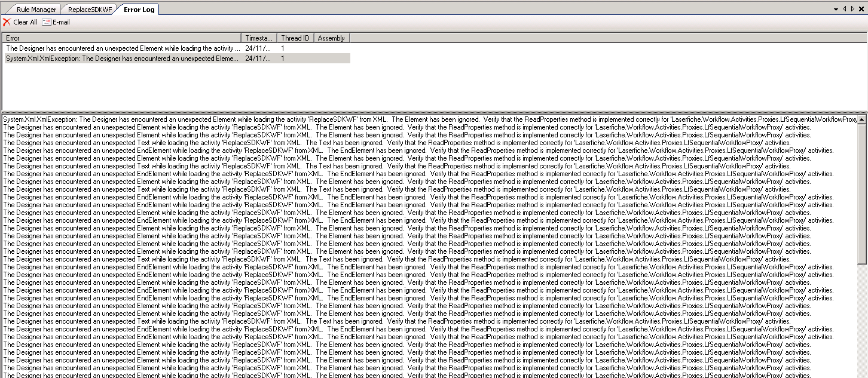868x378 pixels.
Task: Select the first Designer error row
Action: (123, 48)
